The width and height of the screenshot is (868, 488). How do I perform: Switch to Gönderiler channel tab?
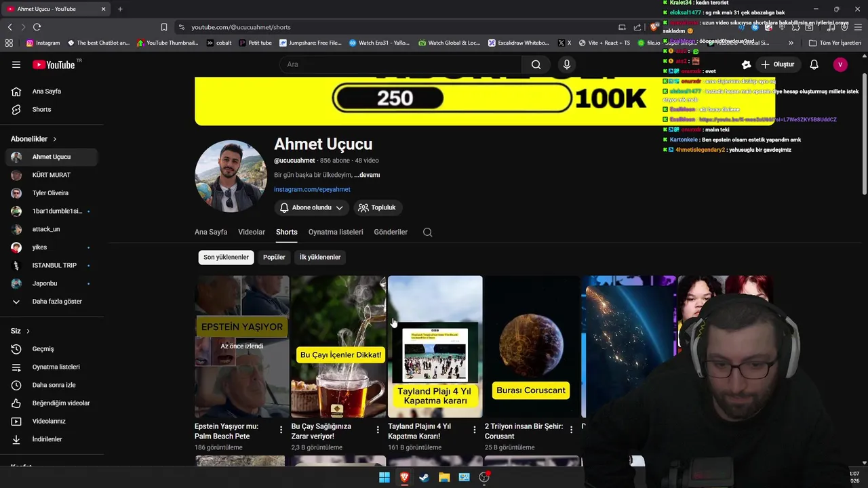[x=391, y=232]
